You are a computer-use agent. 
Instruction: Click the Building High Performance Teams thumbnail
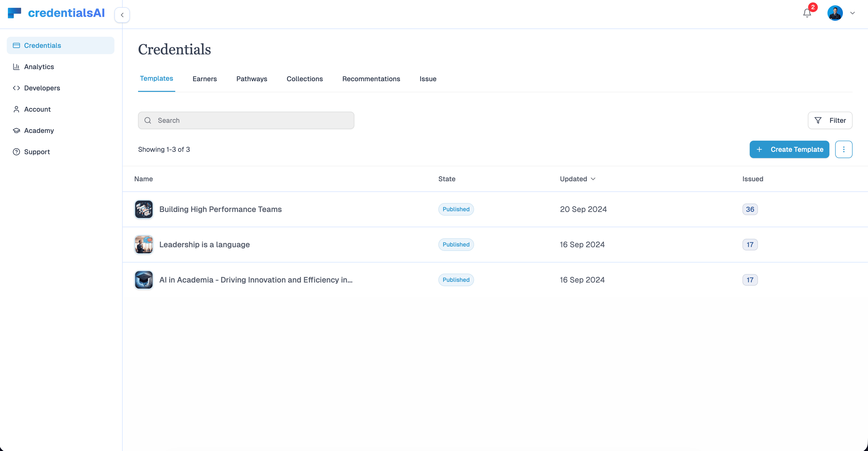[144, 209]
